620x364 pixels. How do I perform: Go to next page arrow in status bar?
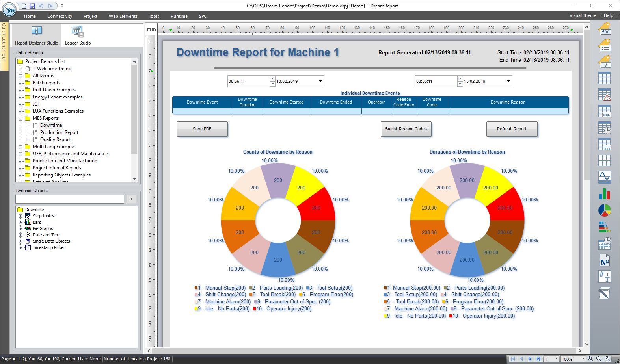click(530, 359)
